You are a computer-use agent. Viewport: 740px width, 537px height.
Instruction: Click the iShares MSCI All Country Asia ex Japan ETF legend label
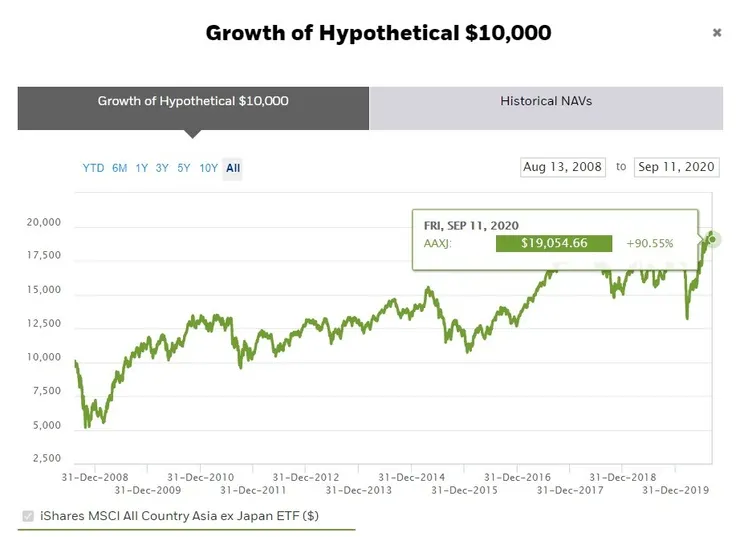click(x=179, y=516)
